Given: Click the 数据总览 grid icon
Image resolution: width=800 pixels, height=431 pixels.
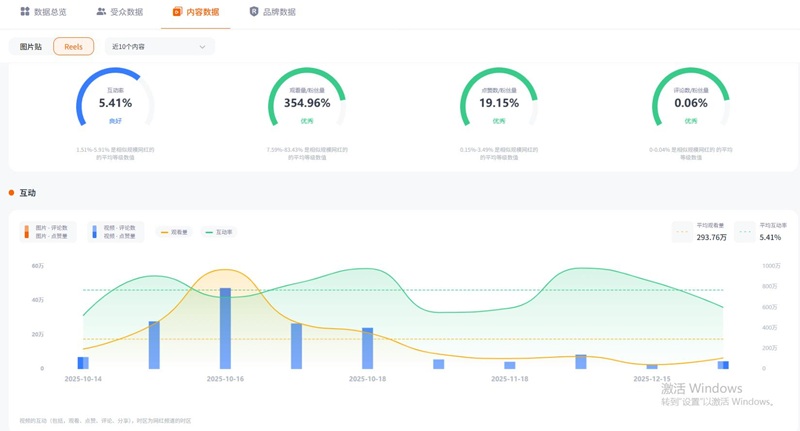Looking at the screenshot, I should 25,11.
